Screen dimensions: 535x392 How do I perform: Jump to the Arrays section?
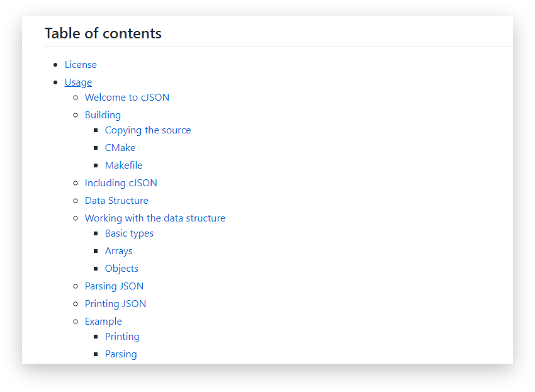(x=118, y=251)
